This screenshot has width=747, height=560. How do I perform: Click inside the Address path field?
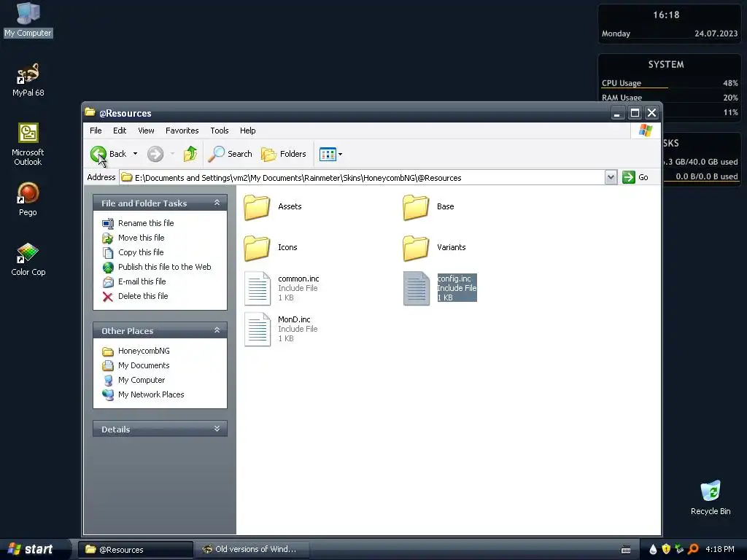click(362, 178)
